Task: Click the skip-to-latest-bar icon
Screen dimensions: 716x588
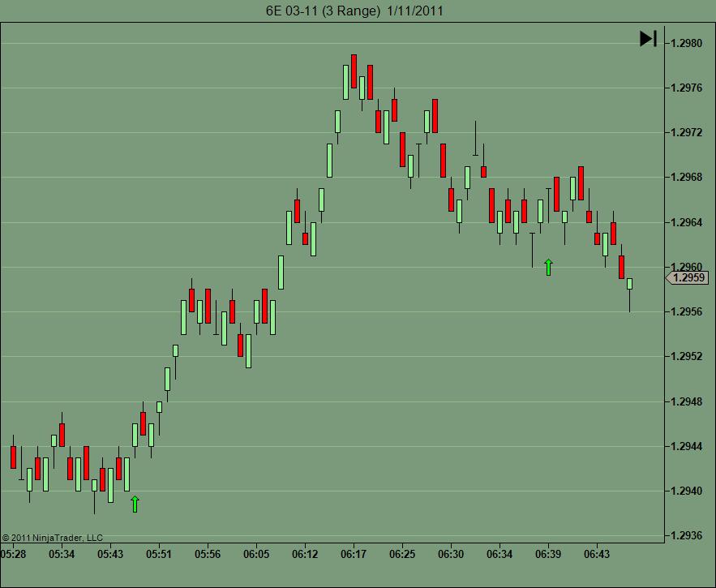Action: point(648,39)
